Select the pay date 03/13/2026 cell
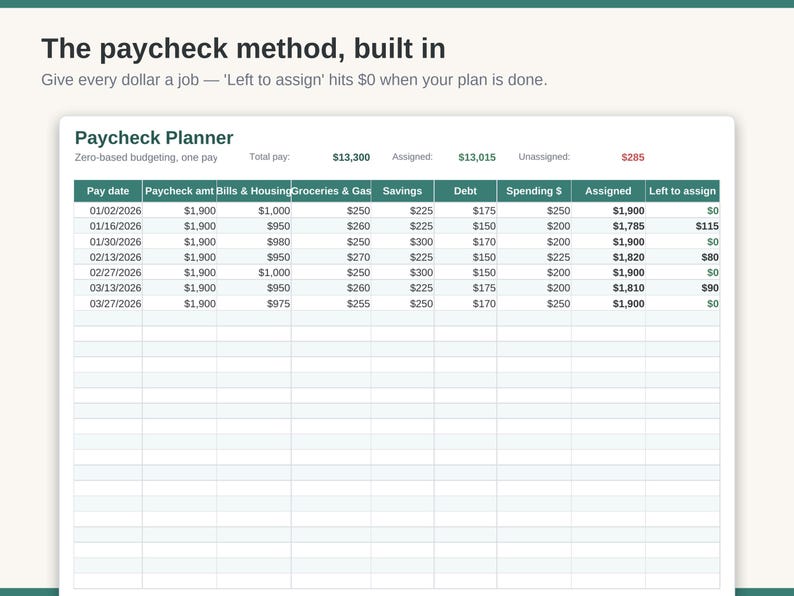The height and width of the screenshot is (596, 794). click(x=108, y=288)
